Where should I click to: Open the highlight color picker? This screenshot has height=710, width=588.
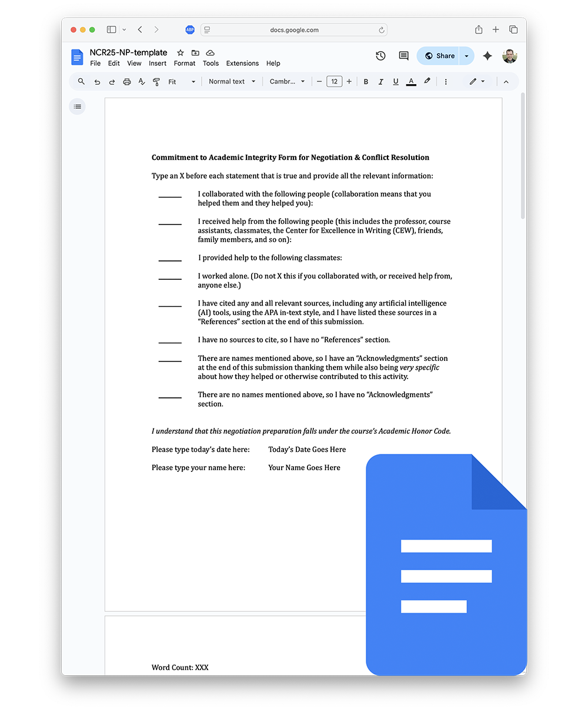point(427,82)
